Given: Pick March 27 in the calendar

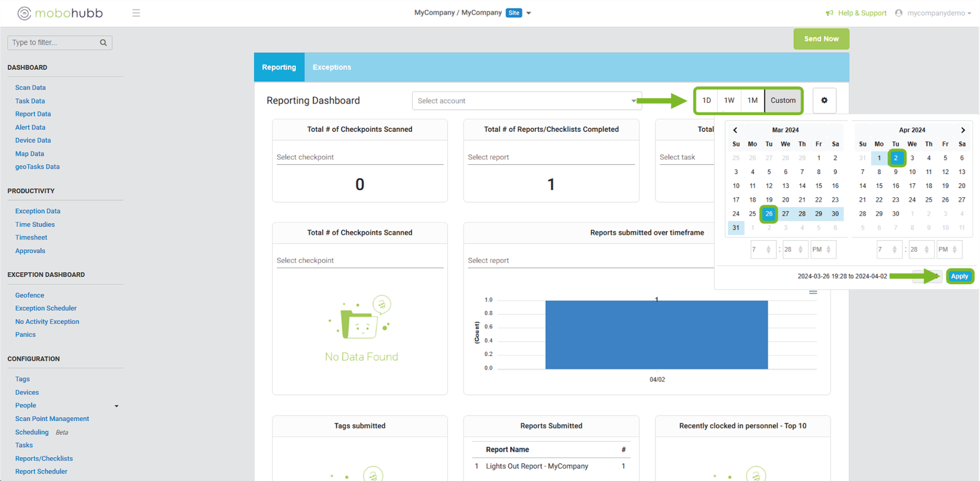Looking at the screenshot, I should (785, 214).
